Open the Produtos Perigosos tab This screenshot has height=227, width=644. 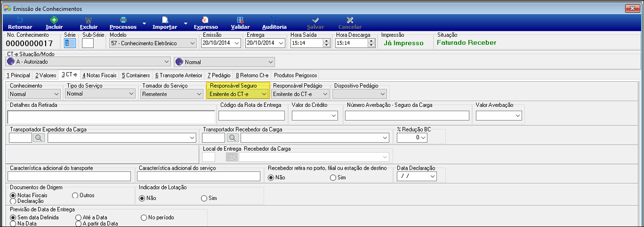pos(296,75)
